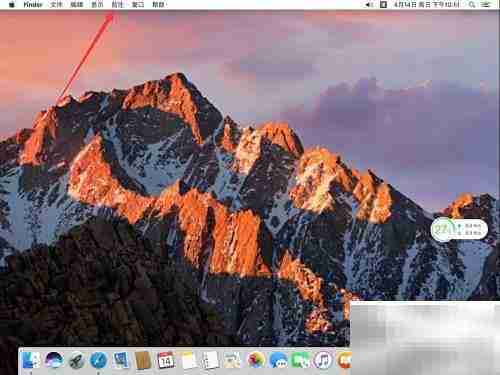Image resolution: width=500 pixels, height=375 pixels.
Task: Click the floating 27% memory widget
Action: point(459,229)
